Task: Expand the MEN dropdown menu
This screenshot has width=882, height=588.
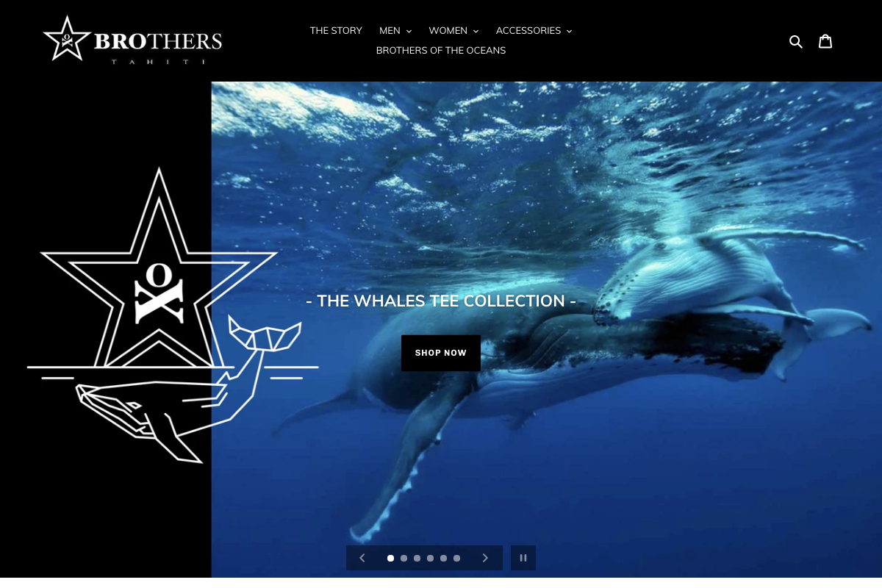Action: [x=395, y=31]
